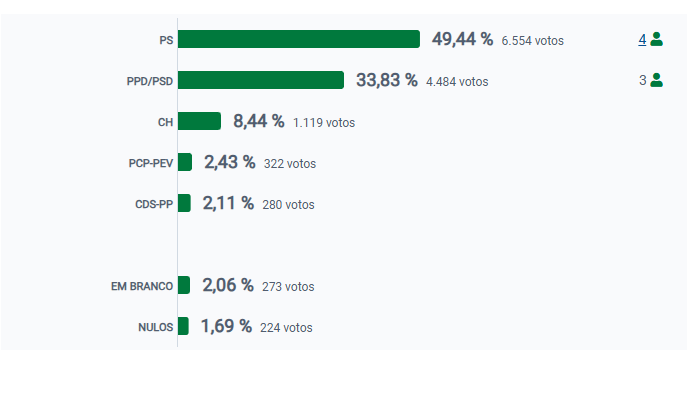Select the PS party label

(x=166, y=40)
